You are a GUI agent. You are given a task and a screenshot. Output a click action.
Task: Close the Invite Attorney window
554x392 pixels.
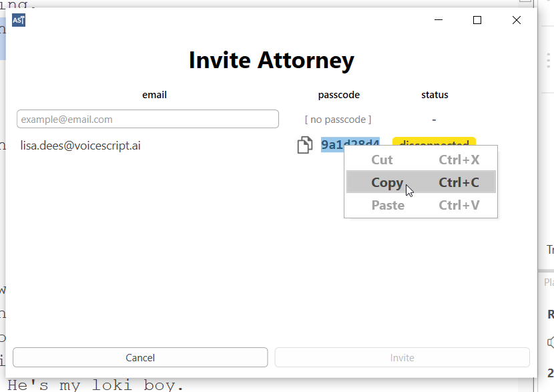(516, 20)
